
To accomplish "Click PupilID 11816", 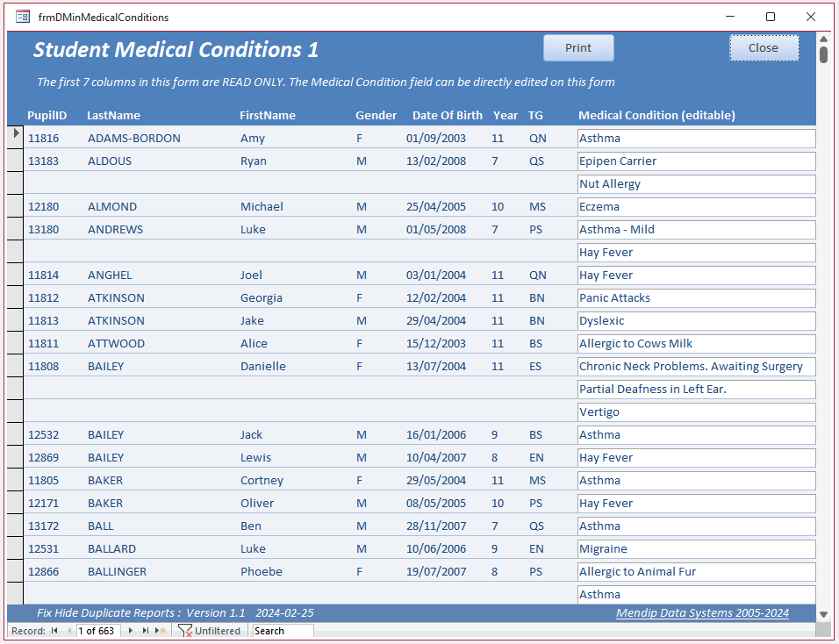I will click(43, 139).
